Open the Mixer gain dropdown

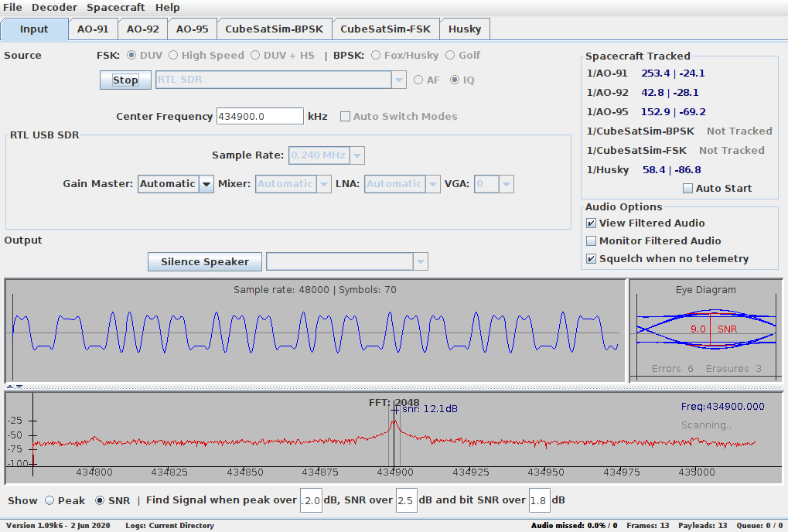(x=293, y=184)
